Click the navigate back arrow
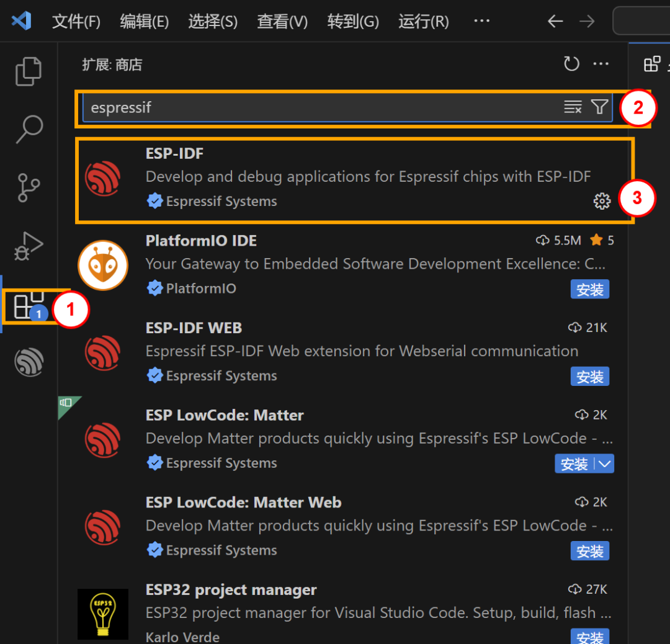 click(x=555, y=20)
